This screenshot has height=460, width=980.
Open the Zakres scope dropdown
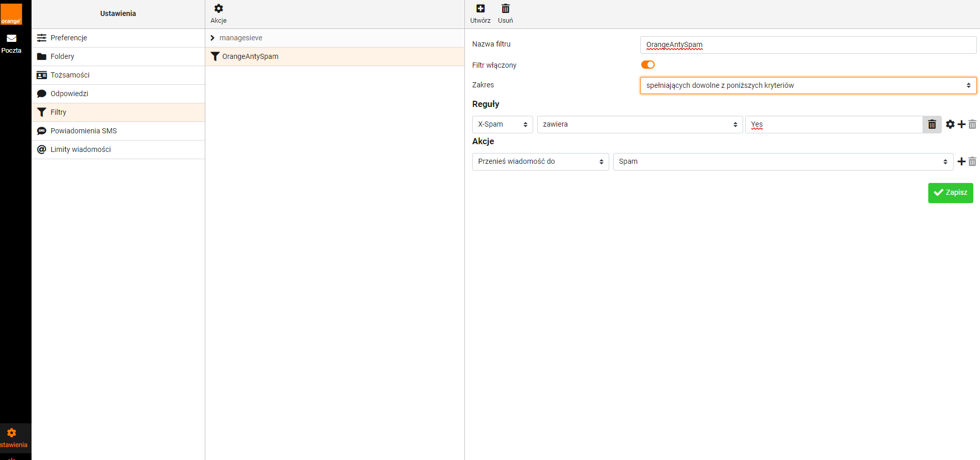coord(808,85)
